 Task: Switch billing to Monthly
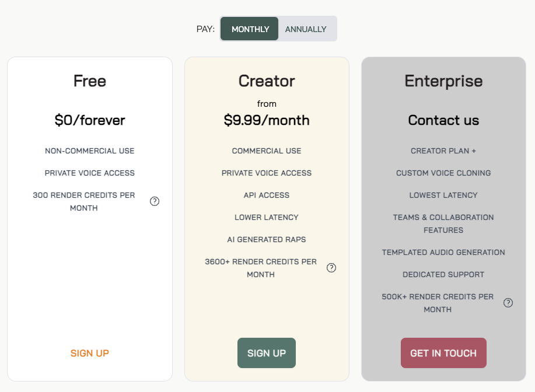[250, 29]
